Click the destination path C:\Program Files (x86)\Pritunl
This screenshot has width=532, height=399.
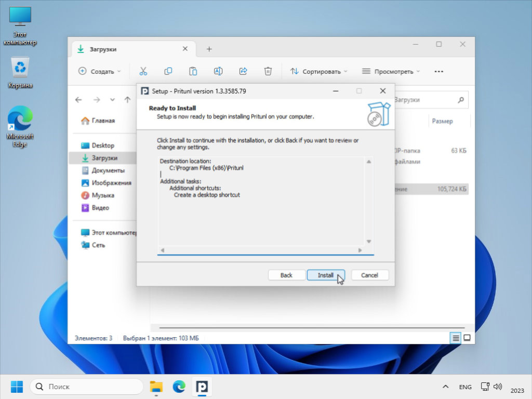[206, 168]
